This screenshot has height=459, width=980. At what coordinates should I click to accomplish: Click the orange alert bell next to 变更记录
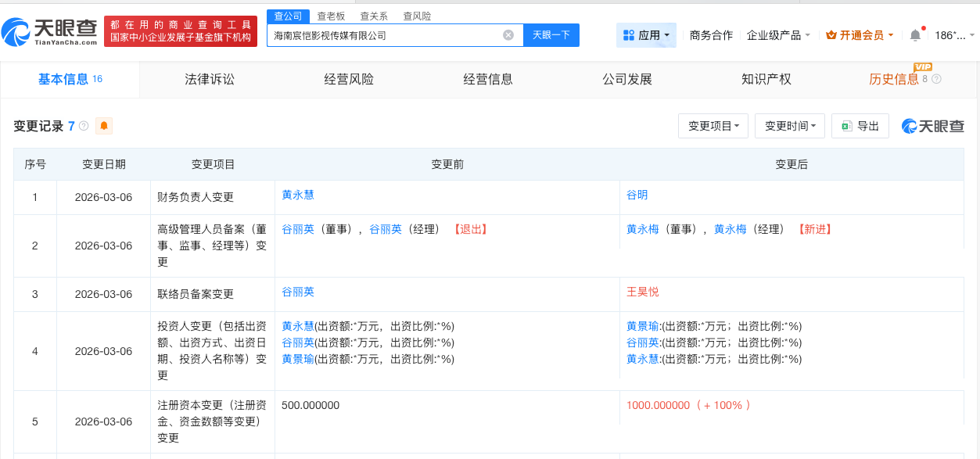tap(104, 125)
